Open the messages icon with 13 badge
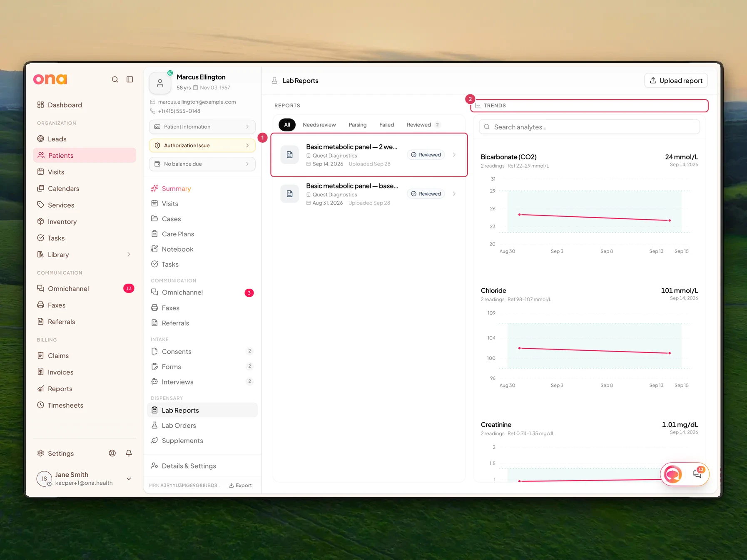 click(698, 473)
